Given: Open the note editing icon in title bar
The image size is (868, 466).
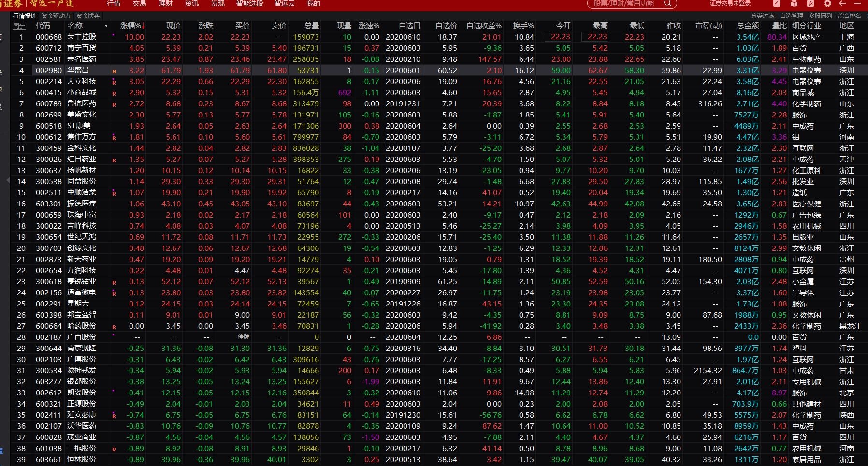Looking at the screenshot, I should click(x=777, y=3).
